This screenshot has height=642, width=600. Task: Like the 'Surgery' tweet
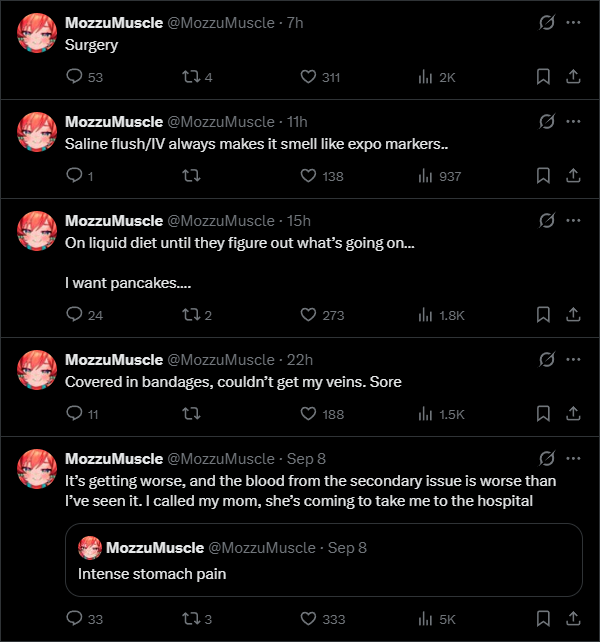(x=320, y=77)
